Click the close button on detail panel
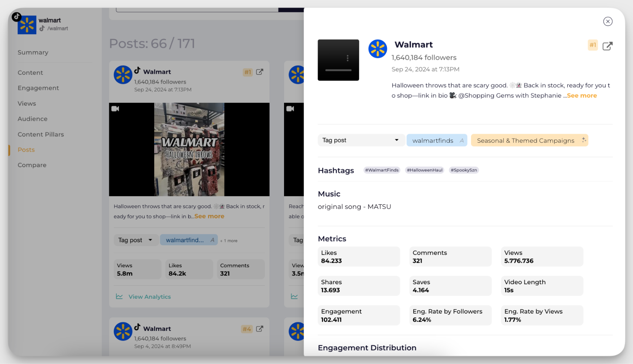Screen dimensions: 633x364 click(608, 21)
